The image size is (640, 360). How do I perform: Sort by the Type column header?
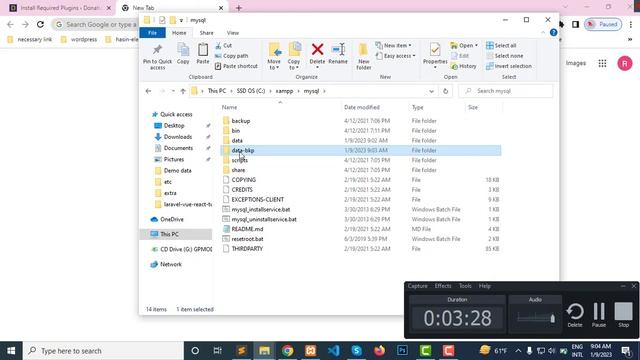coord(417,107)
